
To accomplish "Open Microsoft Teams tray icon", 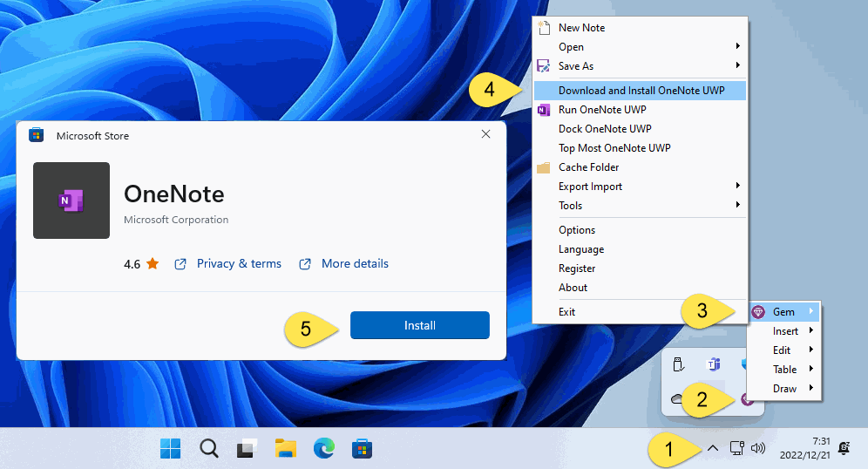I will click(714, 364).
